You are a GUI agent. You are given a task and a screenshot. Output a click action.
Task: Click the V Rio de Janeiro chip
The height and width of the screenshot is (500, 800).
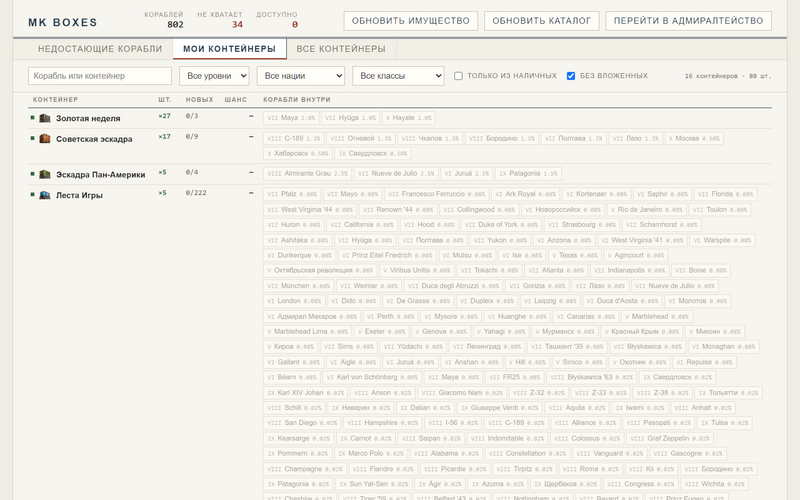click(x=646, y=209)
